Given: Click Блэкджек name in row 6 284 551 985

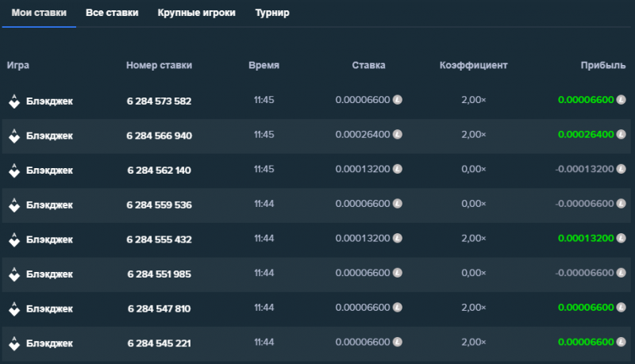Looking at the screenshot, I should (49, 274).
